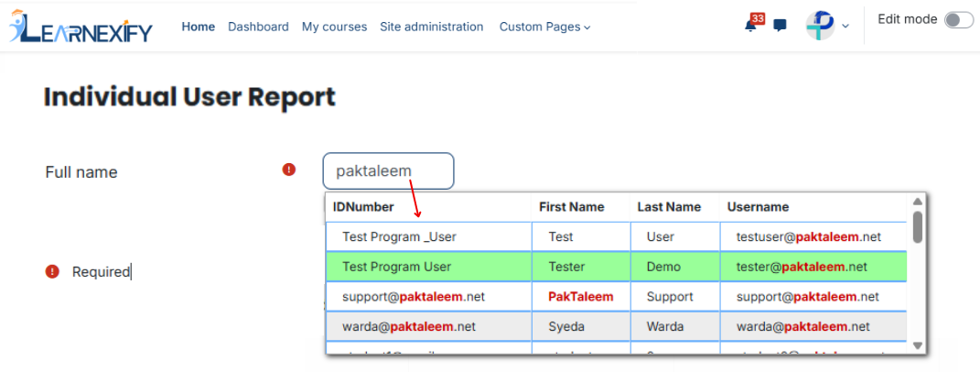Select the highlighted Test Program User row

[x=616, y=267]
